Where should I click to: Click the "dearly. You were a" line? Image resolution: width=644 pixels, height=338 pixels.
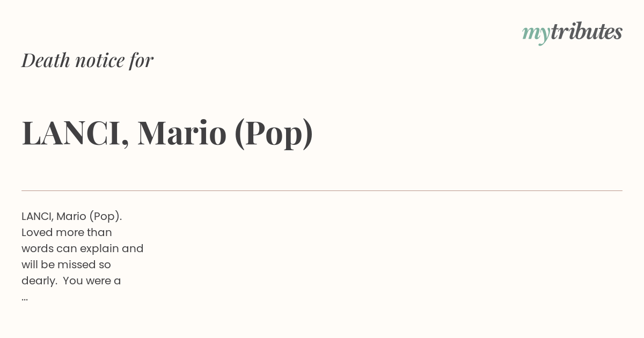71,281
